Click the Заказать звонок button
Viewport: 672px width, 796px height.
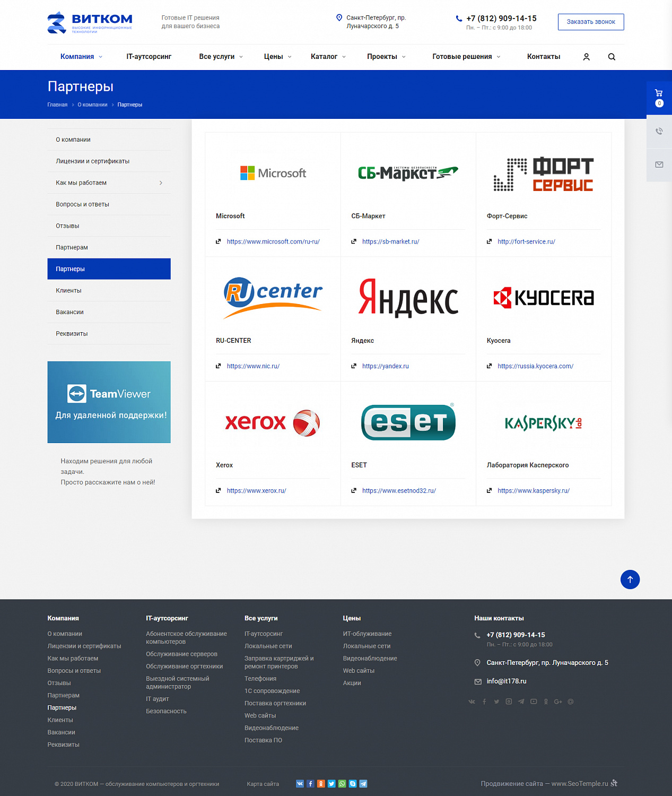pyautogui.click(x=591, y=22)
